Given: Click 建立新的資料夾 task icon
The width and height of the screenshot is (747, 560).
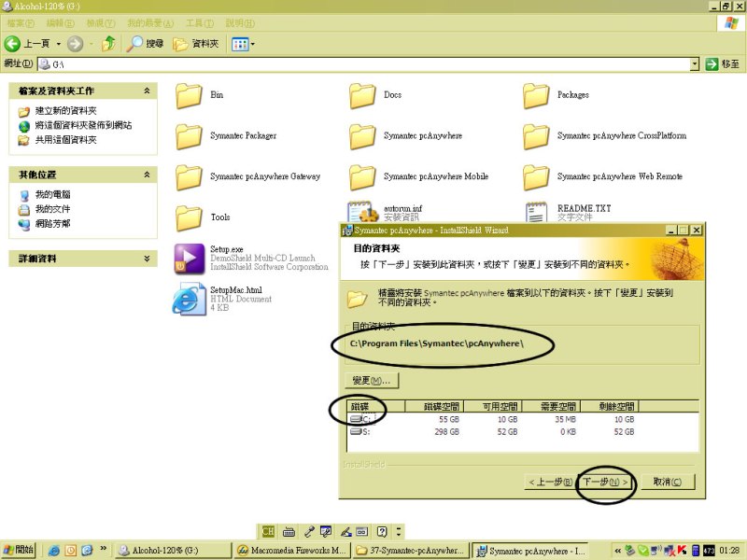Looking at the screenshot, I should click(x=24, y=111).
